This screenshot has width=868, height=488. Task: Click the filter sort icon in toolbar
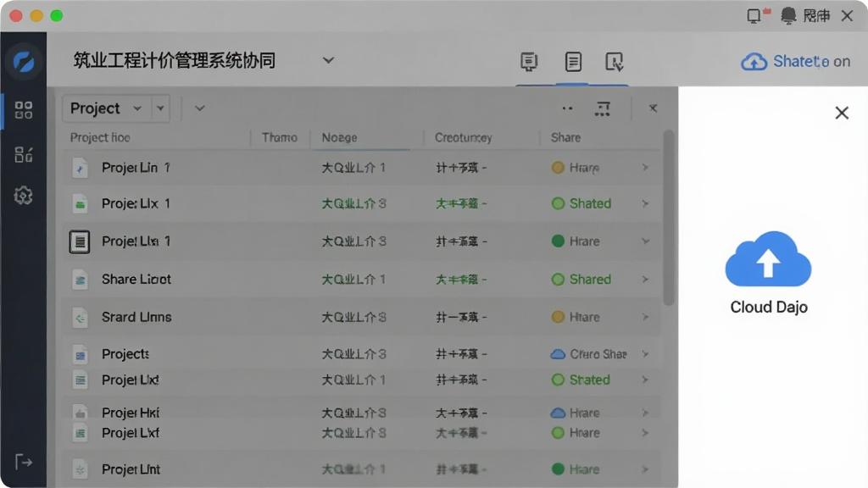pyautogui.click(x=603, y=108)
